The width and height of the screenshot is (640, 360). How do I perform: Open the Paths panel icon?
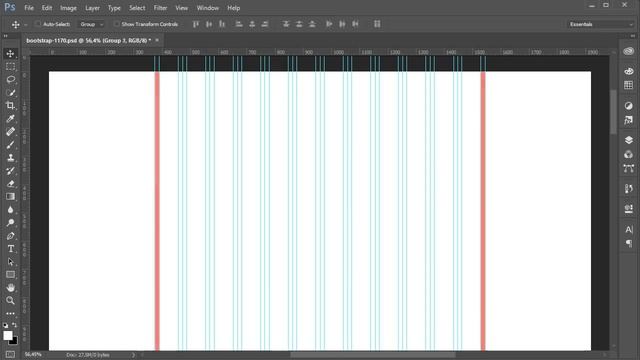[629, 168]
